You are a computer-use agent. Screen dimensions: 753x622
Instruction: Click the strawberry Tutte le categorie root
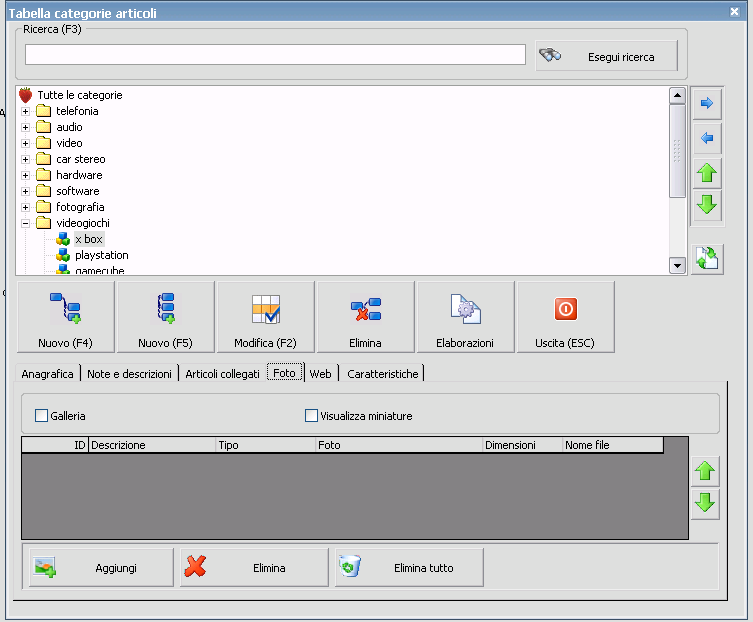(x=25, y=95)
